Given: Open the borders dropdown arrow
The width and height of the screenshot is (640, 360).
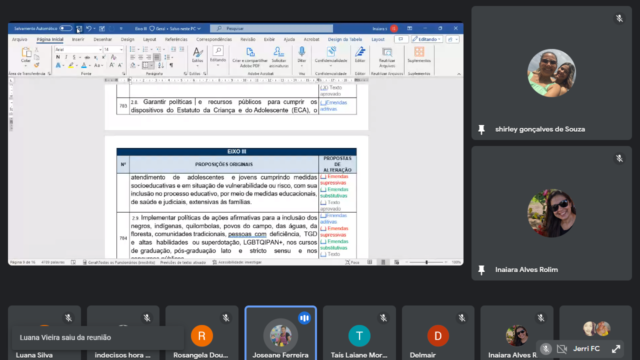Looking at the screenshot, I should point(152,65).
